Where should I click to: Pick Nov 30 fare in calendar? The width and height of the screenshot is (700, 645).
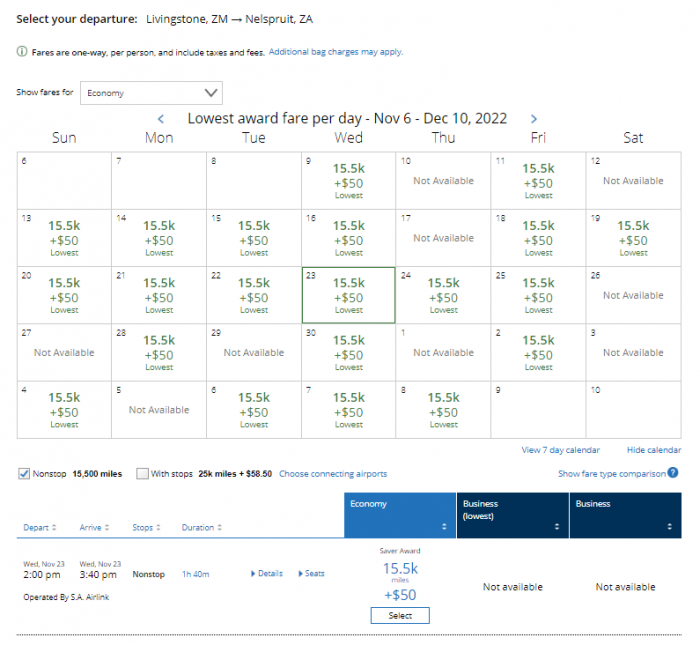[349, 353]
